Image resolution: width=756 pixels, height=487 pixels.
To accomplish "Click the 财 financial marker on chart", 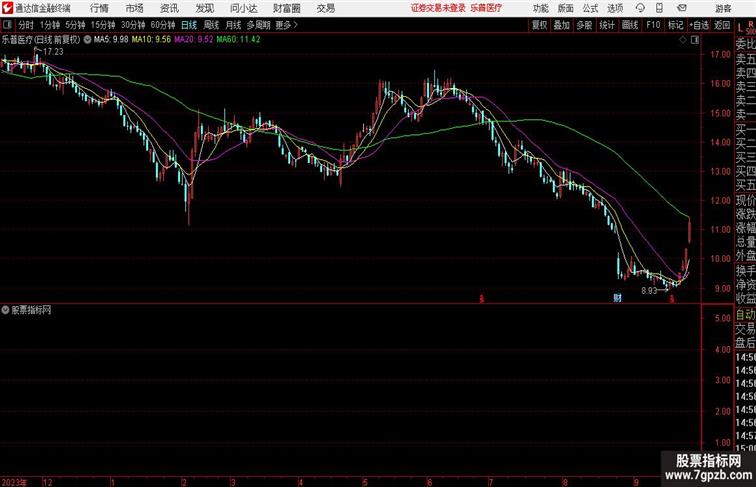I will tap(617, 298).
